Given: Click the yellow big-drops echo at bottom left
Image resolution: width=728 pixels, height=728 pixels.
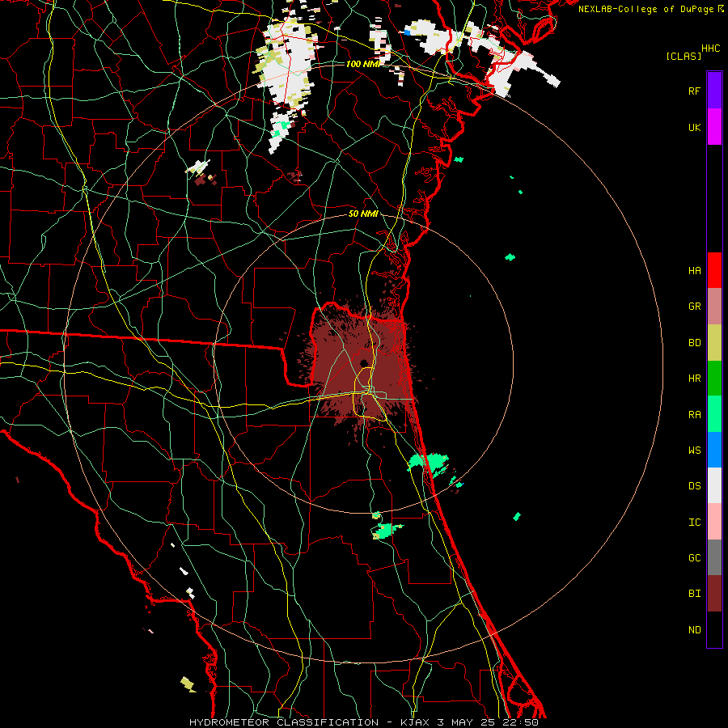Looking at the screenshot, I should 188,684.
